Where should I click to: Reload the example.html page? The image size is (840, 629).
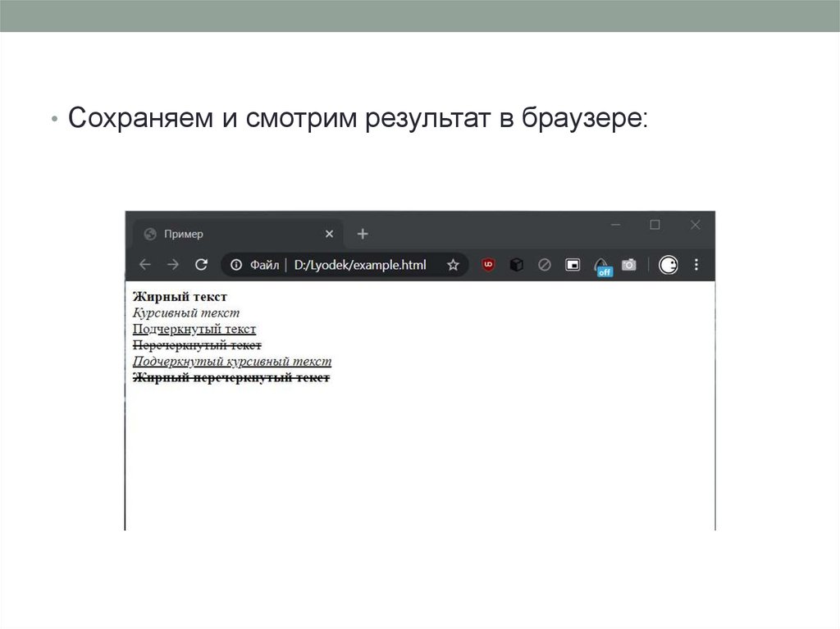(x=201, y=264)
